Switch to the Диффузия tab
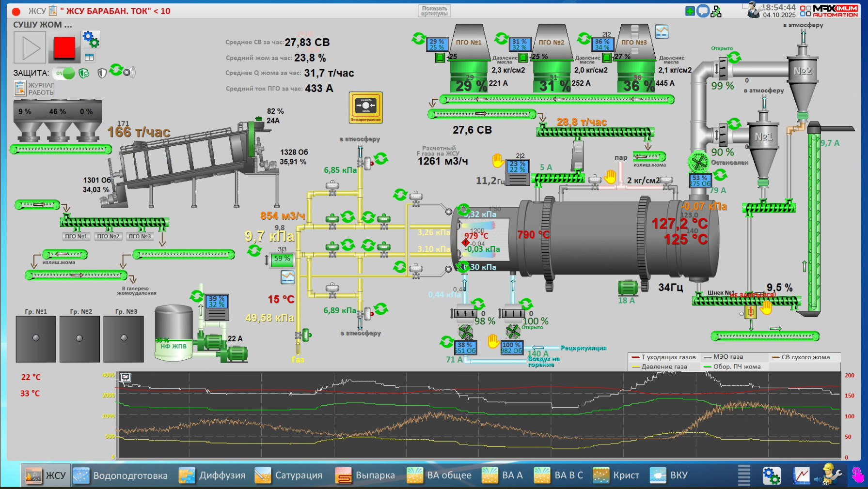868x489 pixels. [213, 475]
